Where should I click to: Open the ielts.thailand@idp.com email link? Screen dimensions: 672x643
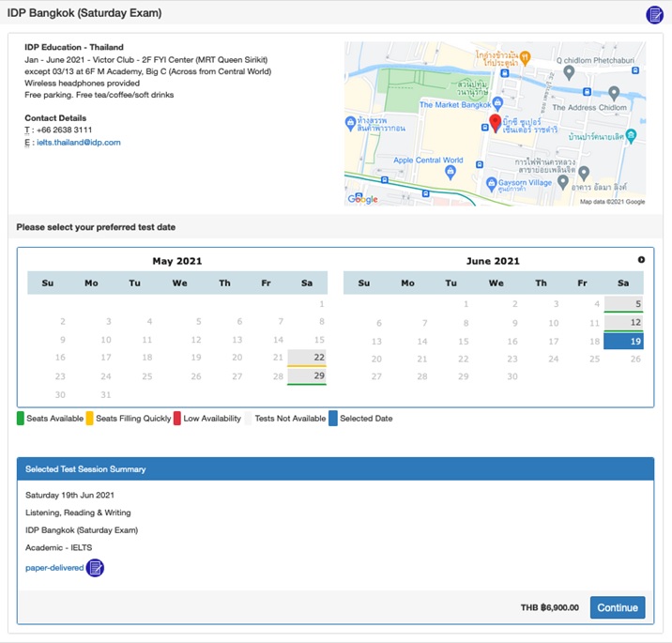(79, 143)
